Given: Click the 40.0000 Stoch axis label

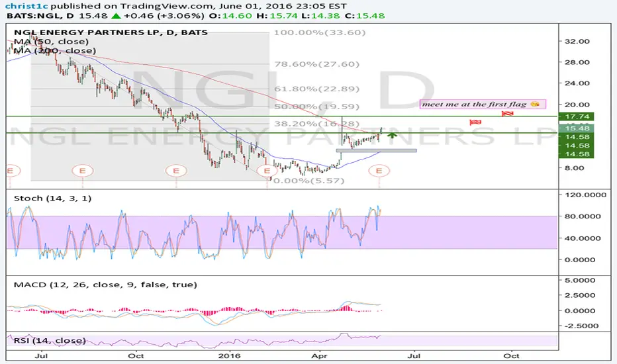Looking at the screenshot, I should coord(583,238).
